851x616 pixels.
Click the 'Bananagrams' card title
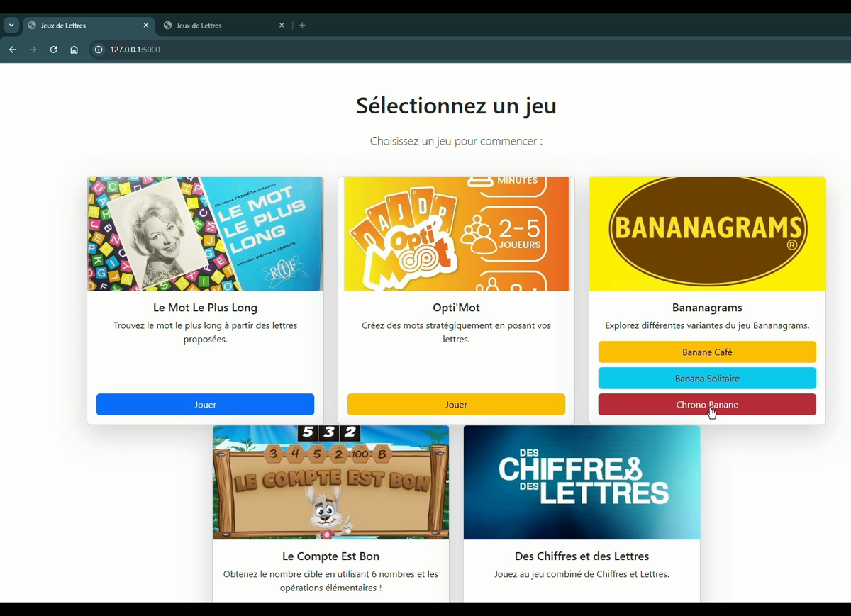(x=707, y=308)
